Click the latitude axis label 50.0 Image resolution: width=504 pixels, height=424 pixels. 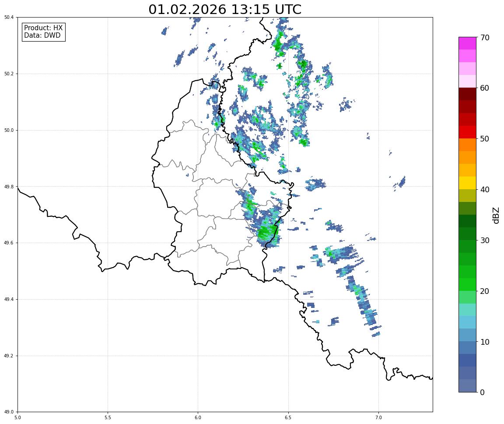(9, 130)
